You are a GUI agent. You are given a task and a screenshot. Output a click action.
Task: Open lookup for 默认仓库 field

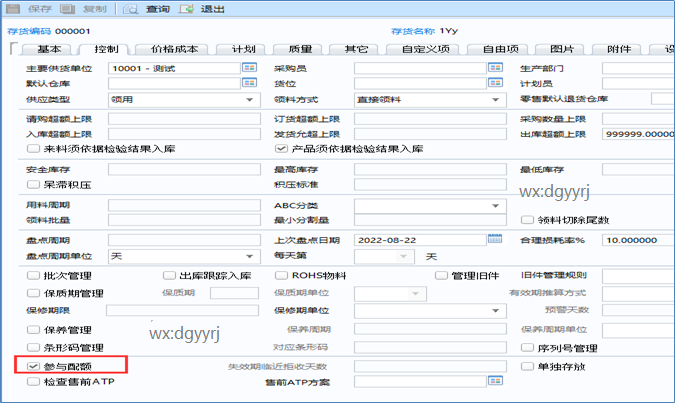pyautogui.click(x=249, y=82)
